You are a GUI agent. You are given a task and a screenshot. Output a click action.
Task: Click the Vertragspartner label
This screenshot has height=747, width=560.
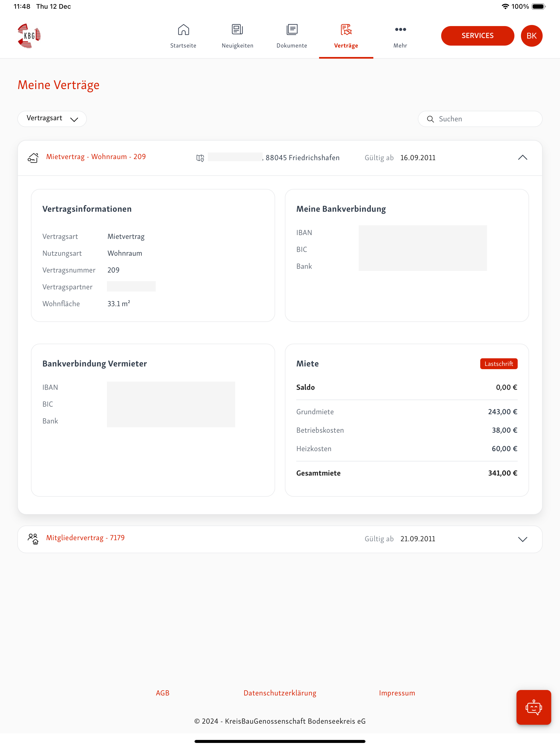pyautogui.click(x=68, y=287)
